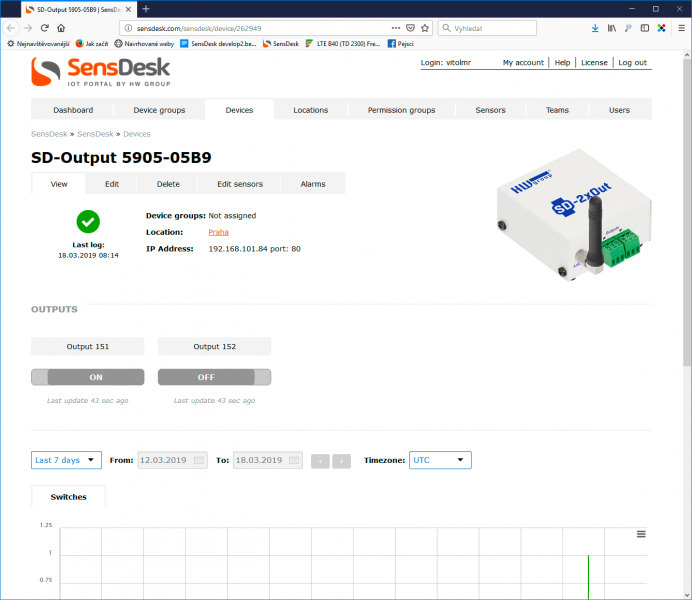Open the Help link
Viewport: 692px width, 600px height.
tap(562, 63)
